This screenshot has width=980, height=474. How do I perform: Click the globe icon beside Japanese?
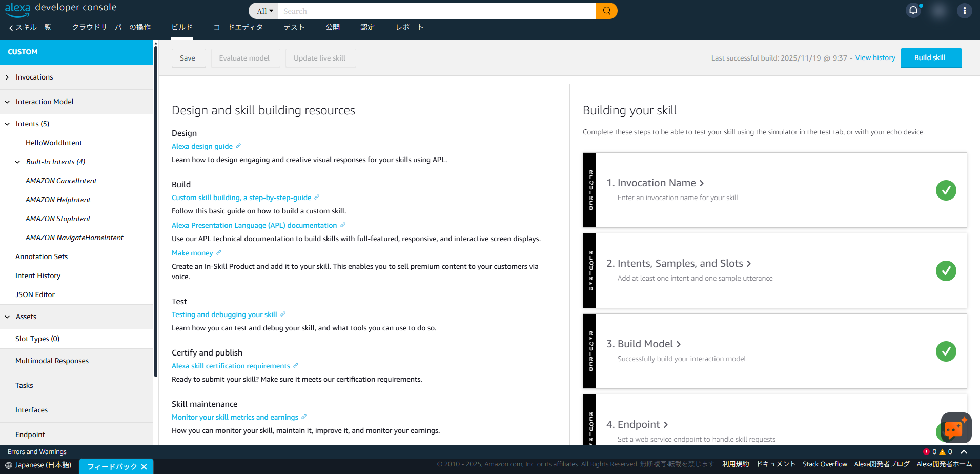9,465
